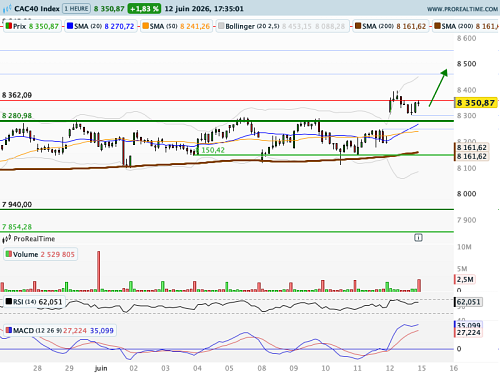This screenshot has height=375, width=500.
Task: Click the 27,224 MACD axis tag
Action: pos(468,333)
